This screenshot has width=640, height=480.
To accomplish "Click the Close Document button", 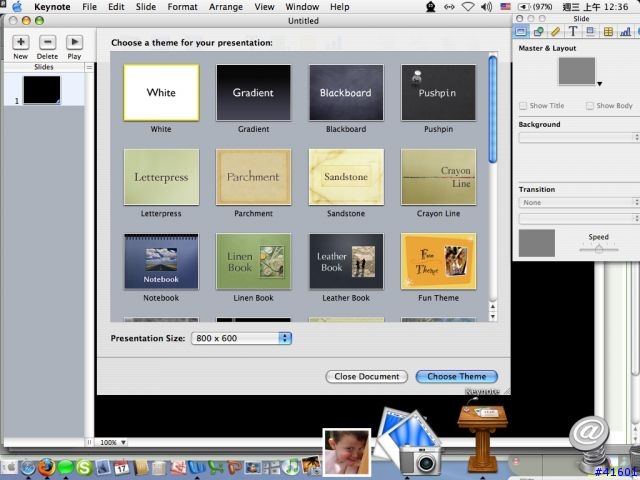I will (x=367, y=376).
